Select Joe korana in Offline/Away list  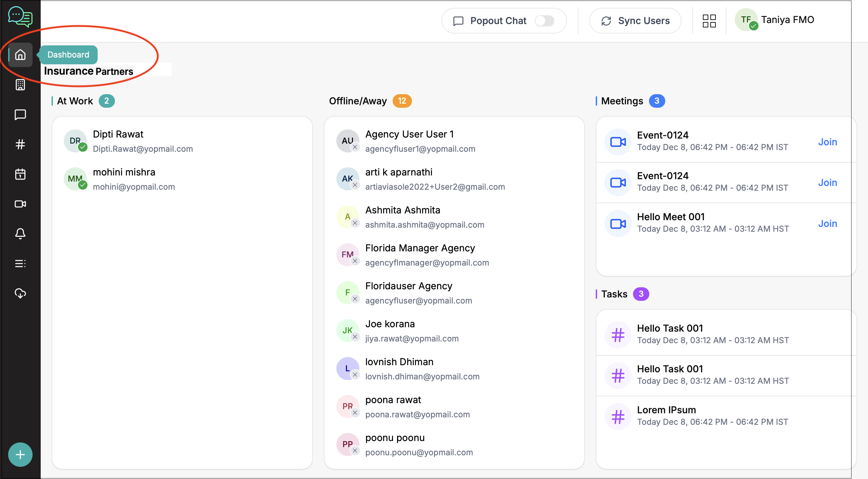[x=390, y=324]
